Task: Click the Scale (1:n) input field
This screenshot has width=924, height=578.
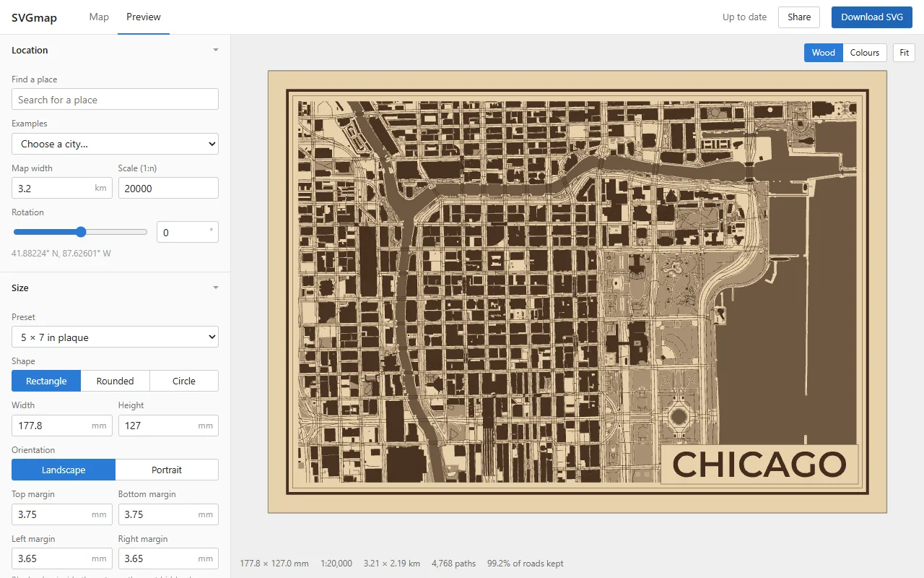Action: (168, 188)
